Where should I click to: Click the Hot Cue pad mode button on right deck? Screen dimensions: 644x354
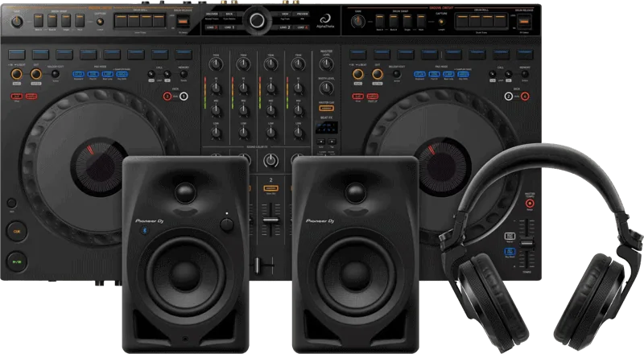pos(419,74)
